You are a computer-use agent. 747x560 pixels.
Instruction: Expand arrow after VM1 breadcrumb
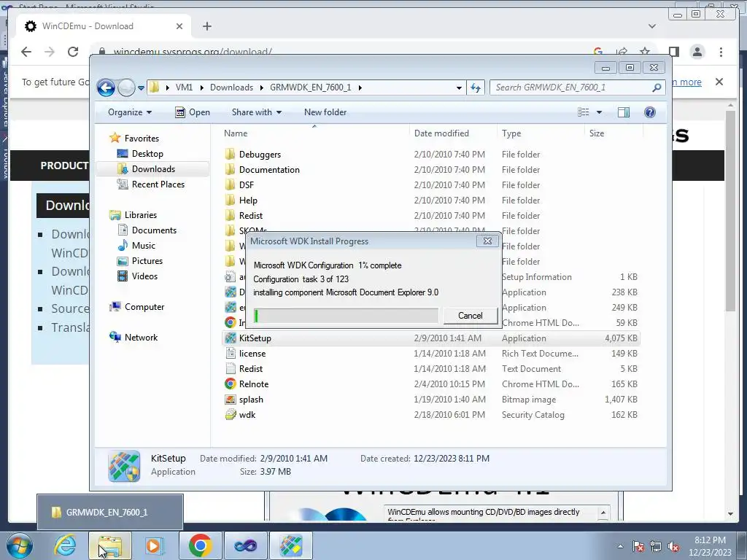tap(202, 88)
